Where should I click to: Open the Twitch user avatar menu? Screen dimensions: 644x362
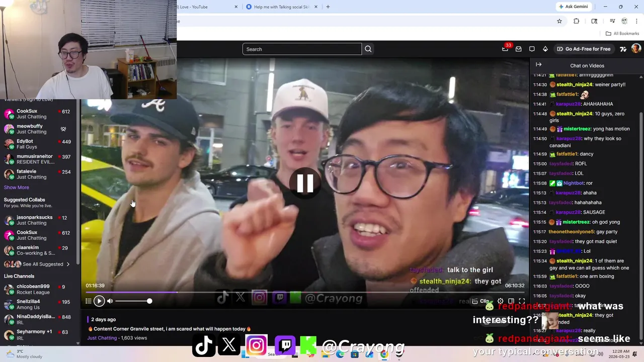coord(636,49)
